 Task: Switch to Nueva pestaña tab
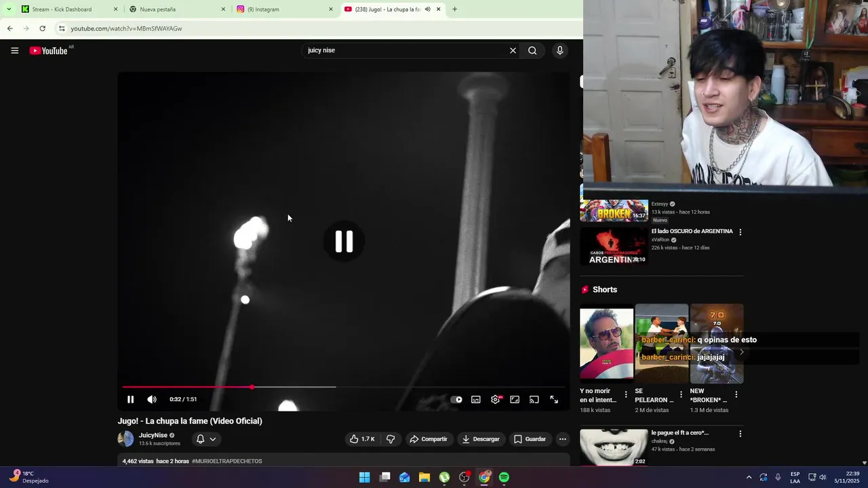176,9
